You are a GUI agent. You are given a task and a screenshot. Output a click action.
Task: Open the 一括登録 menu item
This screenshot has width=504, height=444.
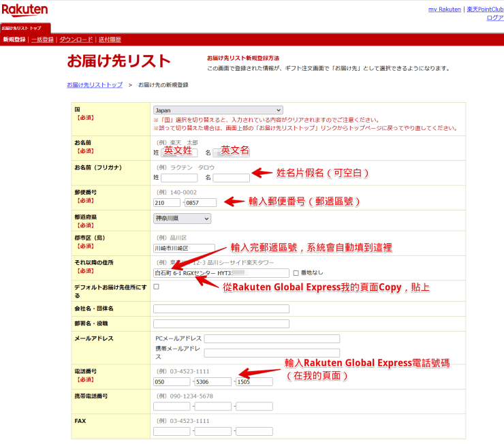pos(42,39)
